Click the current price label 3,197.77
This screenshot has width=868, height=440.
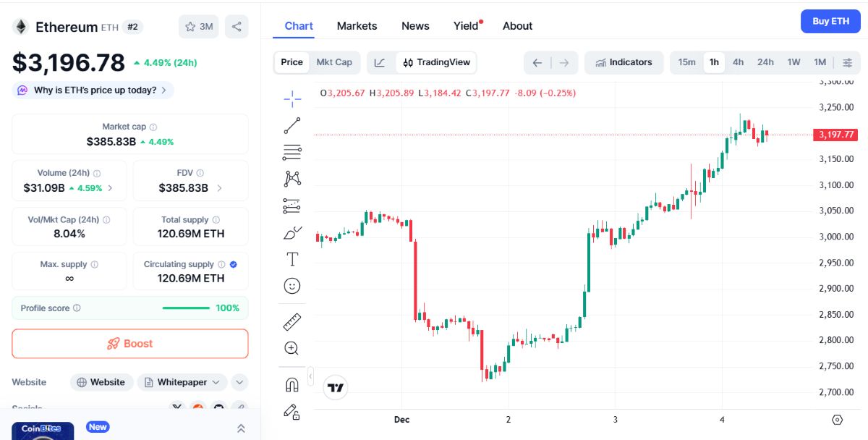[x=835, y=135]
